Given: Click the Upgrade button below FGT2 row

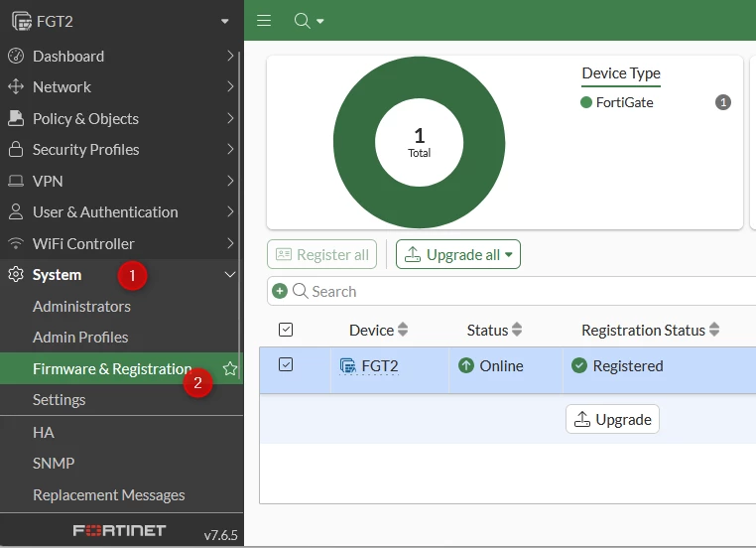Looking at the screenshot, I should [x=612, y=419].
